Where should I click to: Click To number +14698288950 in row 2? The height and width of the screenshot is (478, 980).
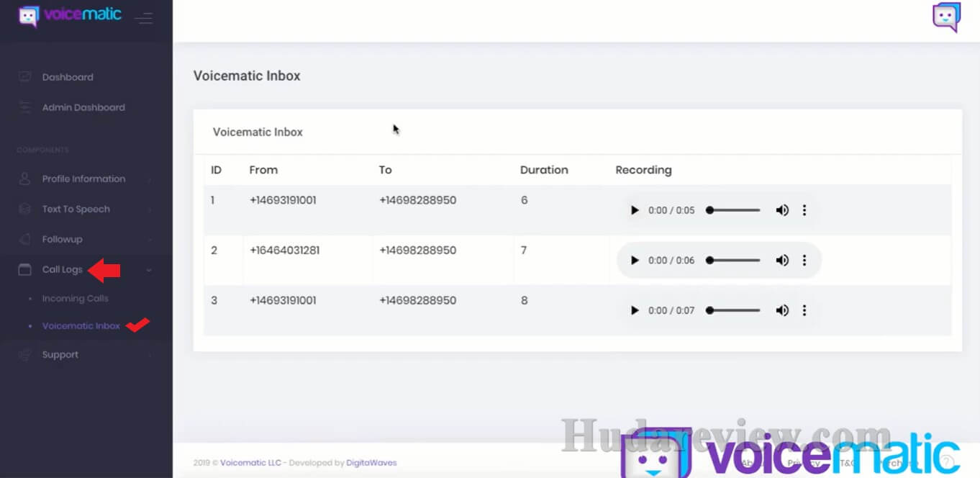[x=418, y=251]
